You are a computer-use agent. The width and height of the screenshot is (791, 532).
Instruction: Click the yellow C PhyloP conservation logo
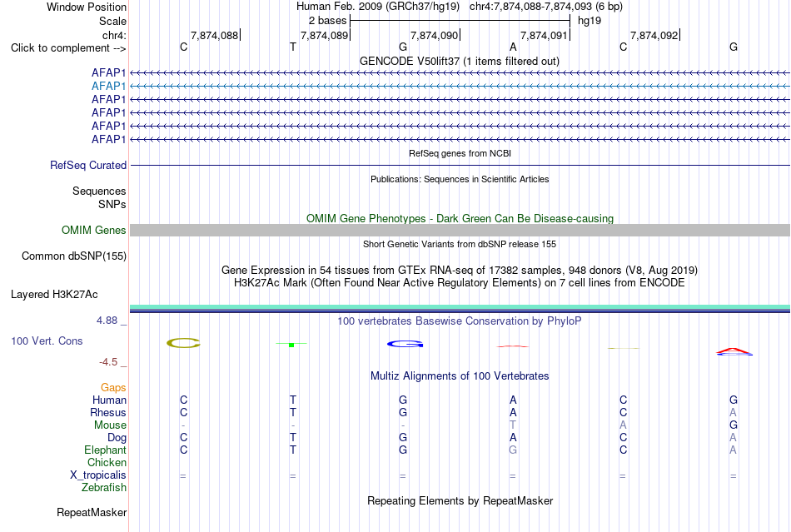(x=184, y=343)
